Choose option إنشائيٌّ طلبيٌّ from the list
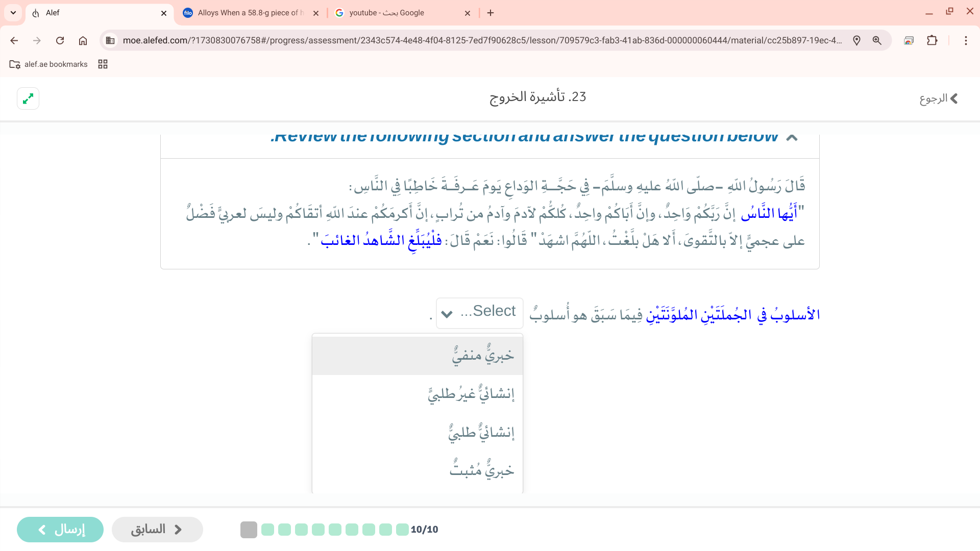 tap(481, 433)
